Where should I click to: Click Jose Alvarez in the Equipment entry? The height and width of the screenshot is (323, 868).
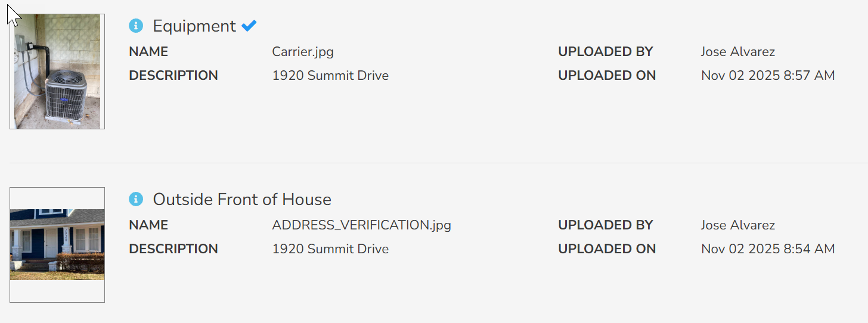click(738, 52)
